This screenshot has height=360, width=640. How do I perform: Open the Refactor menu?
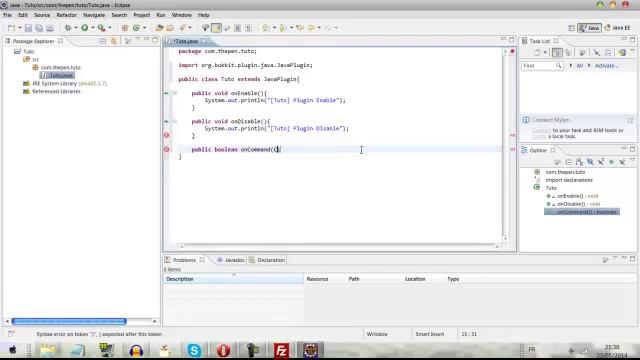pos(67,15)
